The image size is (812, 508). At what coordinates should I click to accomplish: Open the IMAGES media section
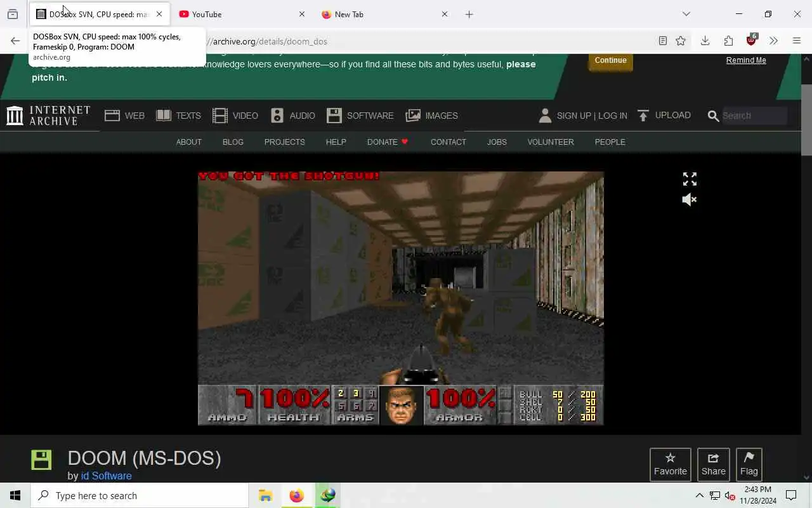coord(431,116)
